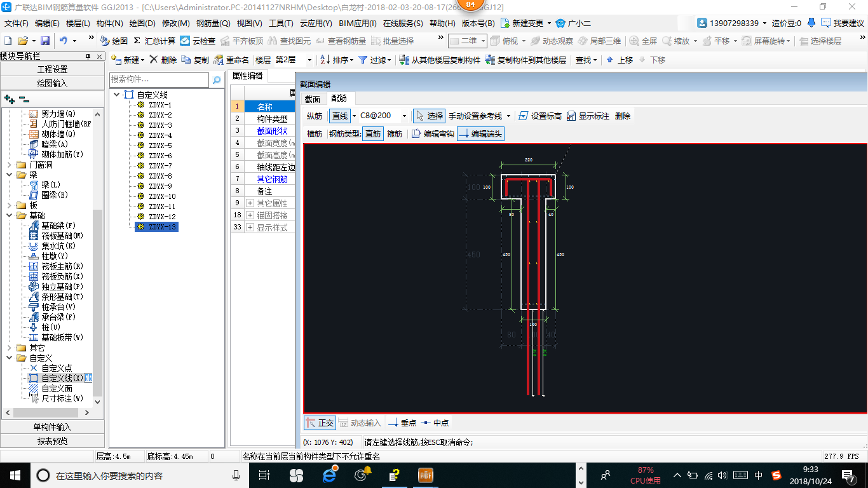Activate the 选择 selection cursor tool

tap(429, 116)
